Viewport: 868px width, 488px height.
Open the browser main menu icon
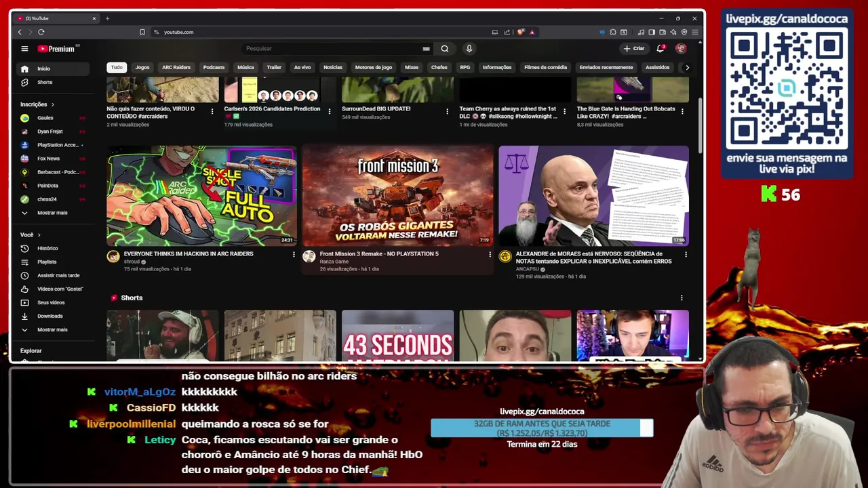click(695, 32)
